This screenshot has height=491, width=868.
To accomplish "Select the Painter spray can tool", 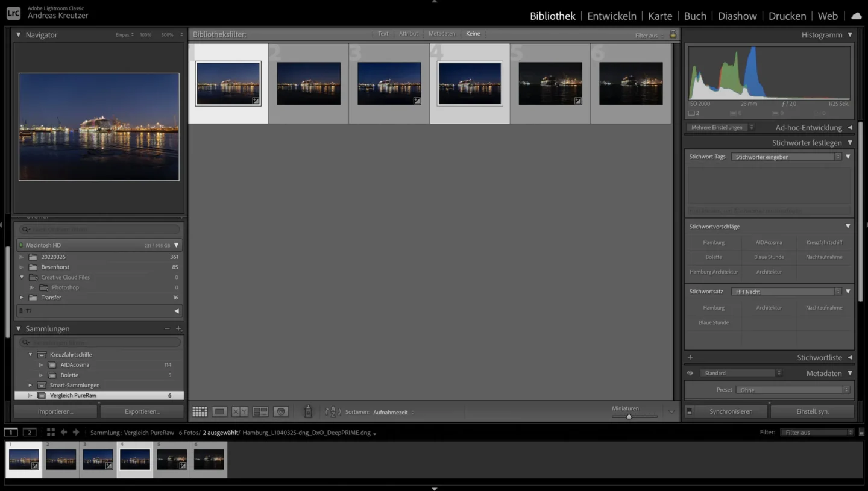I will [308, 411].
